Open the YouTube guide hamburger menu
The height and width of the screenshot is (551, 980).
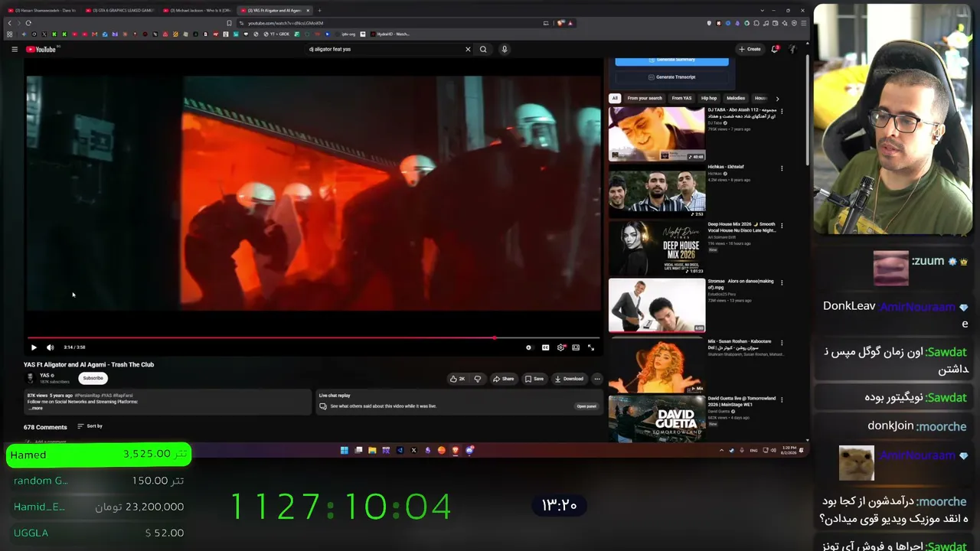click(15, 49)
